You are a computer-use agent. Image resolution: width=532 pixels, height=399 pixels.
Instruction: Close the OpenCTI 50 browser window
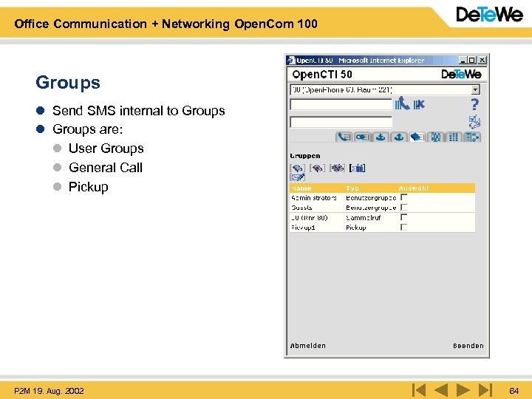pyautogui.click(x=482, y=61)
